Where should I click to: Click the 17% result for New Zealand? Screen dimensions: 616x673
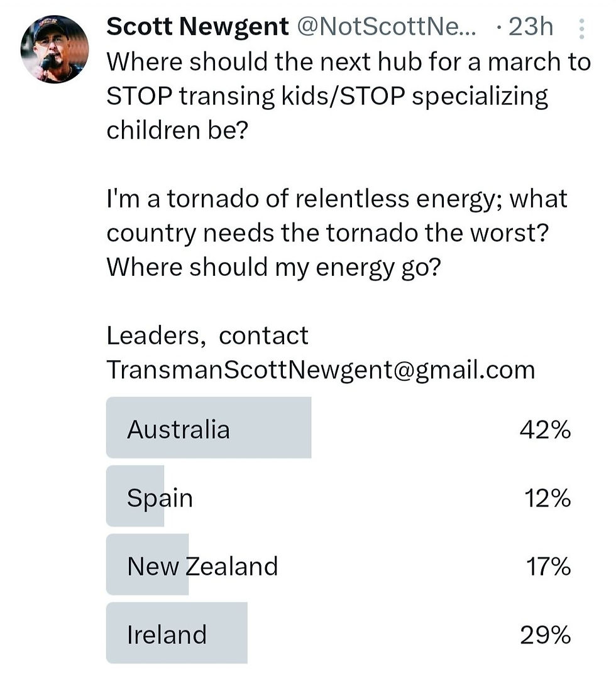pyautogui.click(x=549, y=567)
